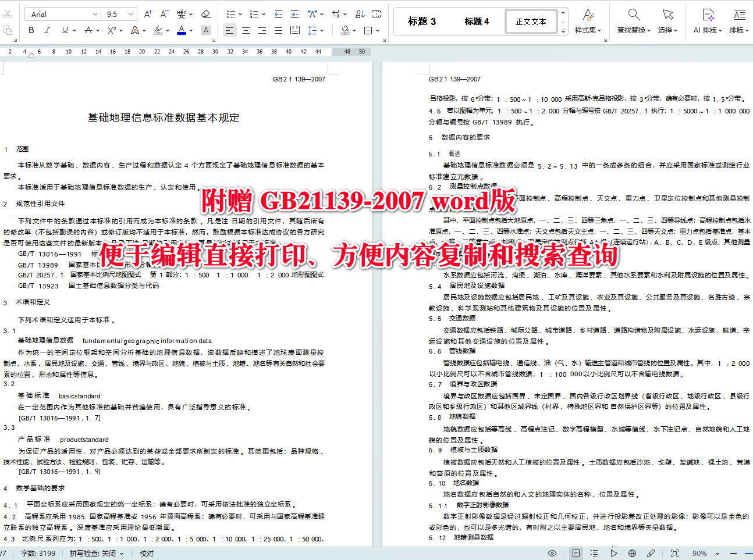753x560 pixels.
Task: Click the 校对 proofread button
Action: pyautogui.click(x=146, y=554)
